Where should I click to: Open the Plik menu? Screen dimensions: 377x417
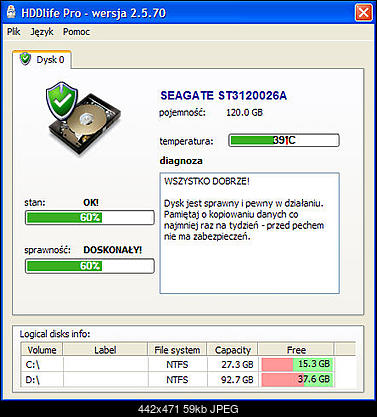(x=14, y=32)
